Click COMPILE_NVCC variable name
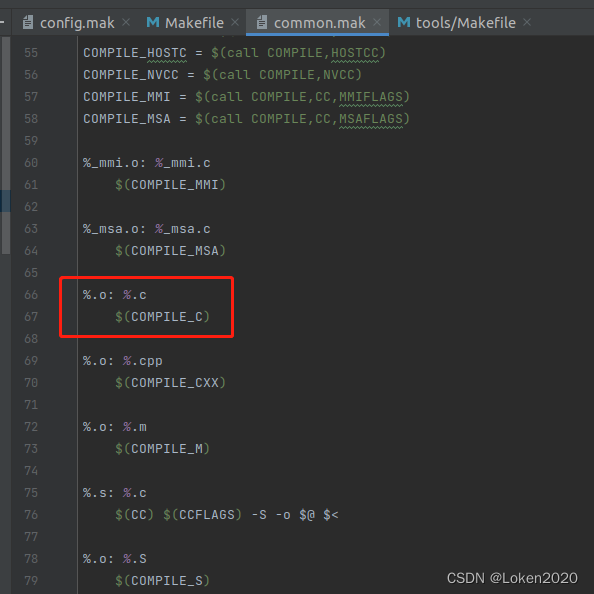 [x=131, y=75]
